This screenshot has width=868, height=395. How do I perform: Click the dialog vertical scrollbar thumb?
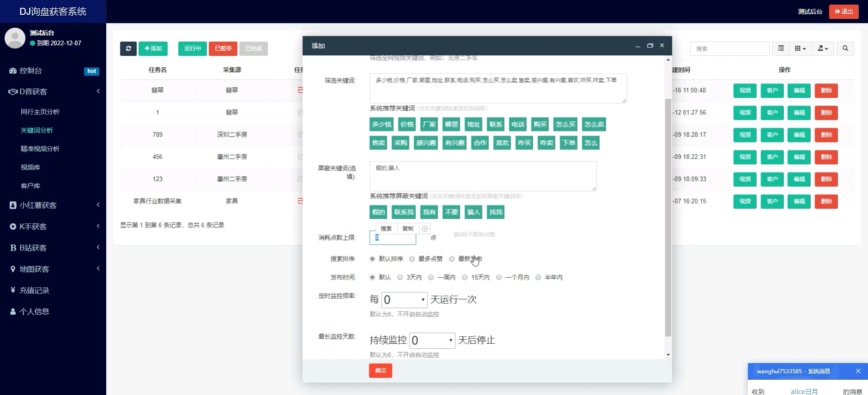click(668, 217)
